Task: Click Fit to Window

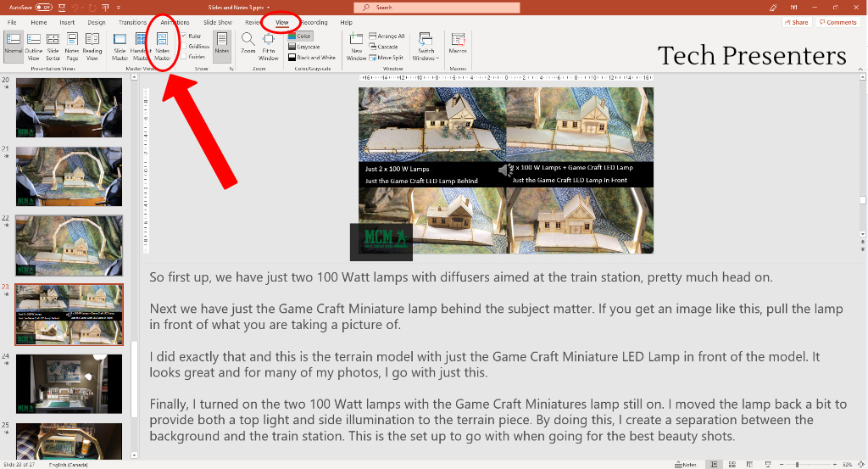Action: pos(269,47)
